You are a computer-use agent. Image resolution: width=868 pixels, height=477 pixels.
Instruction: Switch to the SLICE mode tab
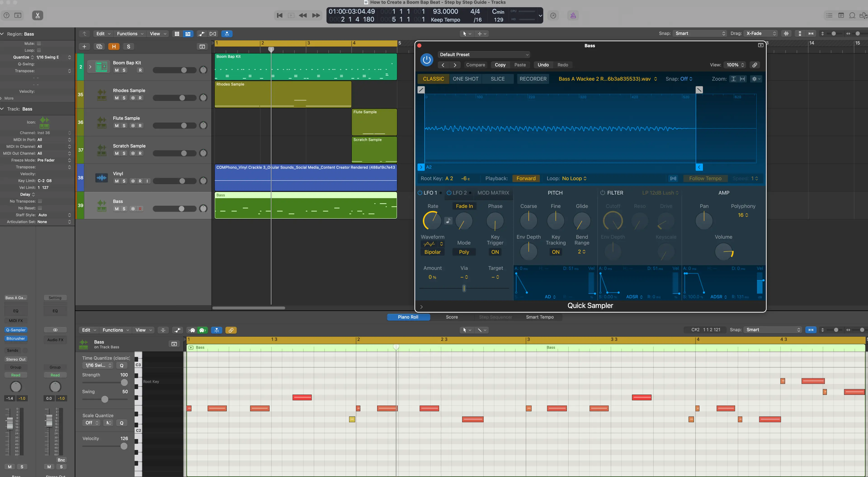497,79
